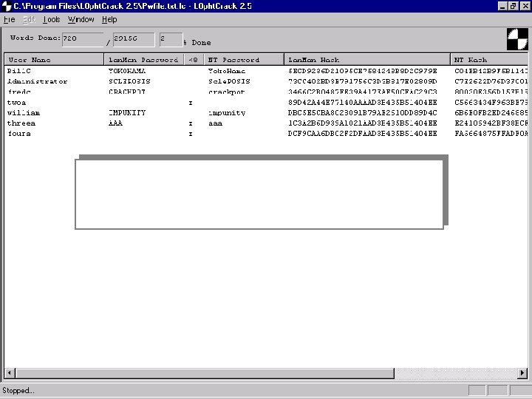
Task: Restore the L0phtCrack window size
Action: tap(513, 6)
